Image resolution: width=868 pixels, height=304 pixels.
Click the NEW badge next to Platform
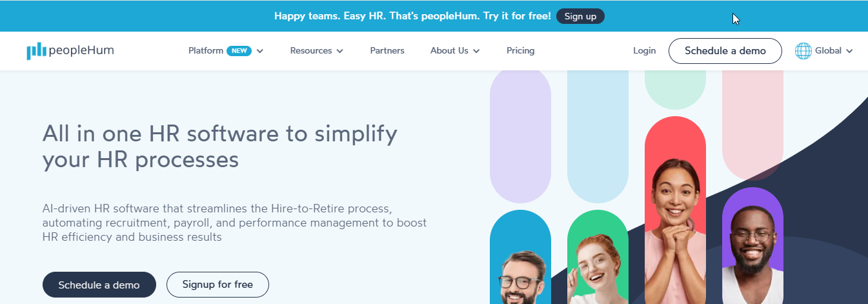point(239,51)
